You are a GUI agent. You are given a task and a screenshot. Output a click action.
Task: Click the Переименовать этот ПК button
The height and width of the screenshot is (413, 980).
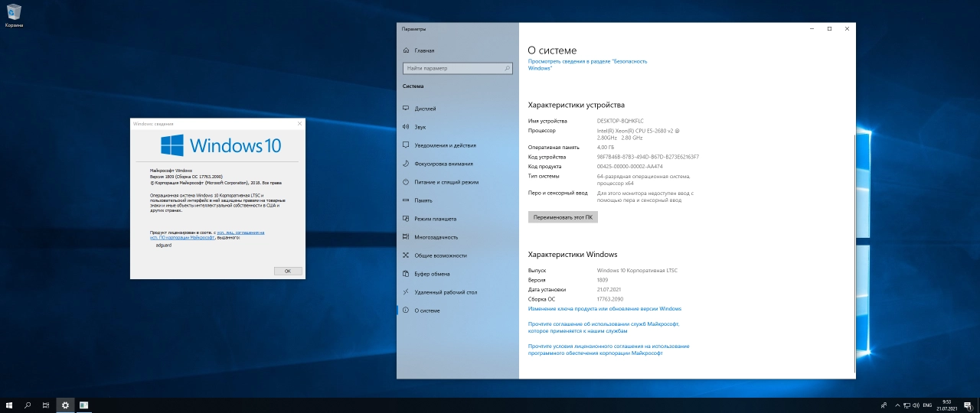pos(563,217)
